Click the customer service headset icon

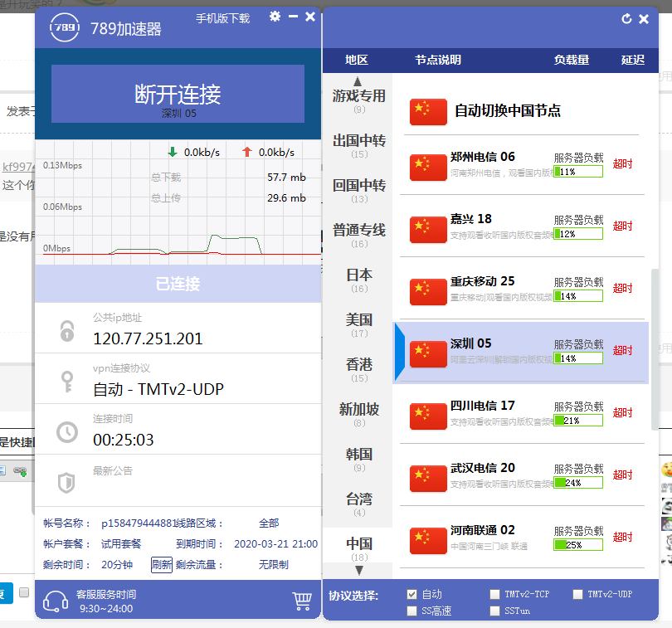tap(56, 601)
